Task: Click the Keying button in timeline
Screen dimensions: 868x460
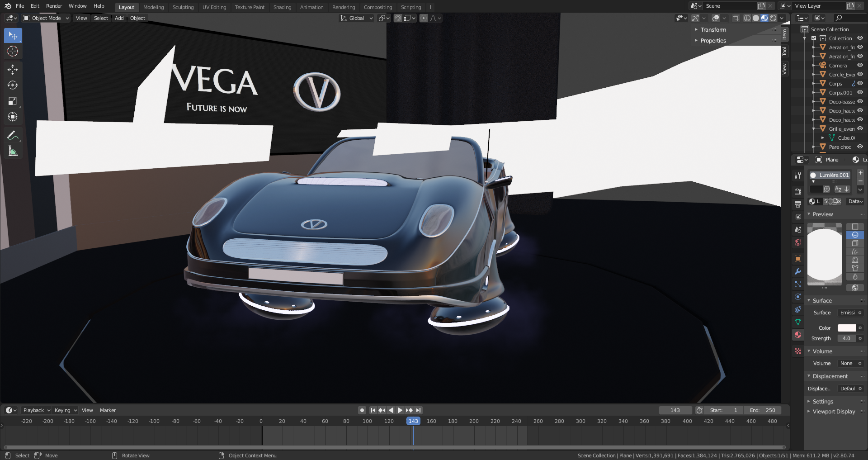Action: click(66, 410)
